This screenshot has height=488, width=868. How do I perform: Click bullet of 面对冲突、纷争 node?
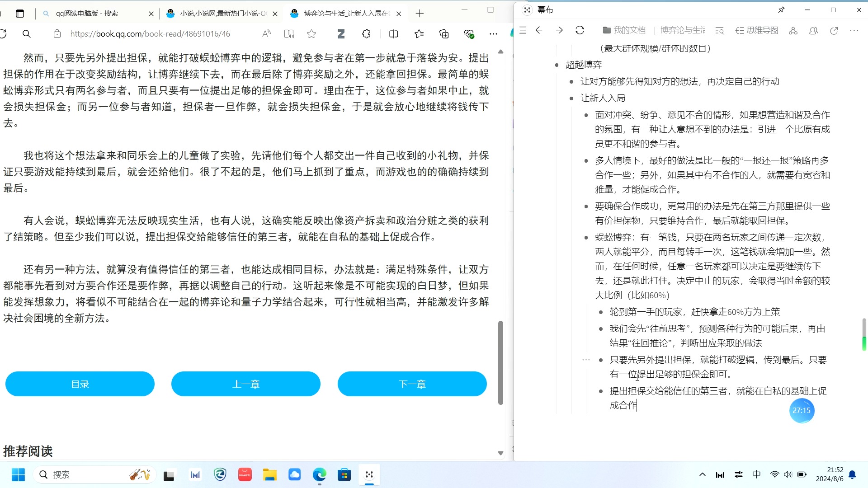click(x=586, y=115)
